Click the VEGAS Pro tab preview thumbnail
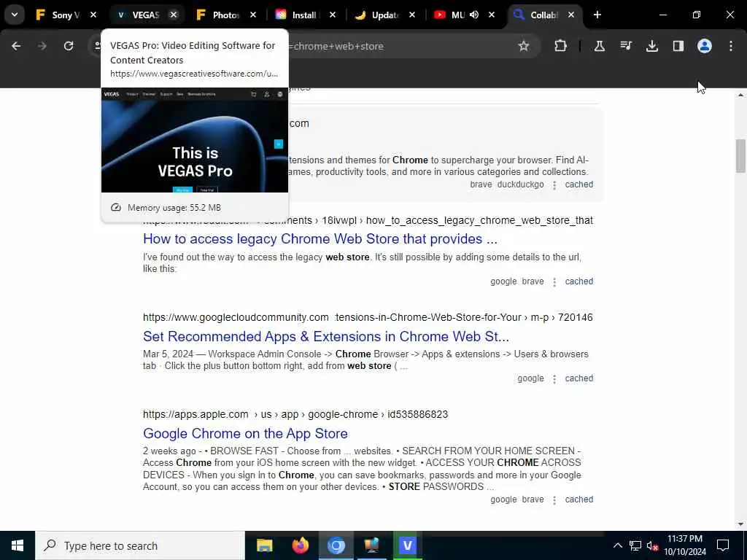Image resolution: width=747 pixels, height=560 pixels. [x=195, y=140]
